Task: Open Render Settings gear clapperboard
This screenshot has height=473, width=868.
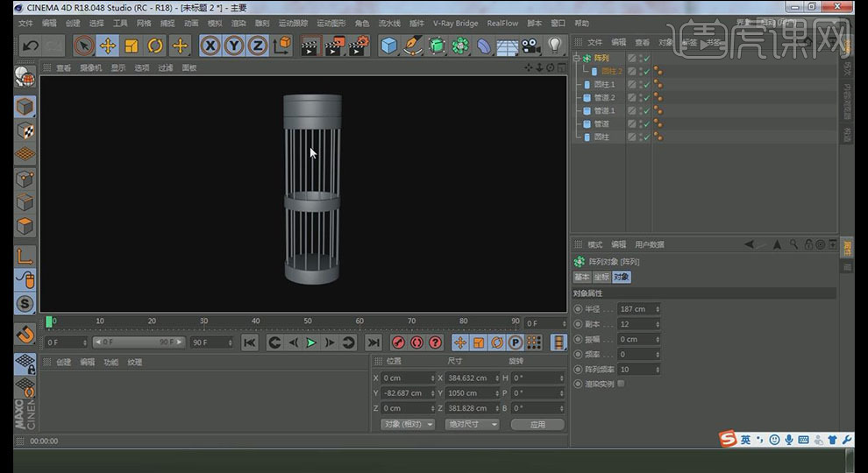Action: (359, 46)
